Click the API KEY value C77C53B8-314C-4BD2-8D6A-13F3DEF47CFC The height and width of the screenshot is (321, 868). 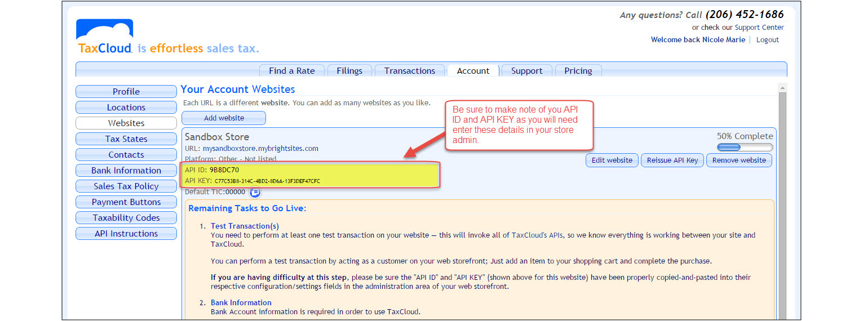pyautogui.click(x=267, y=181)
